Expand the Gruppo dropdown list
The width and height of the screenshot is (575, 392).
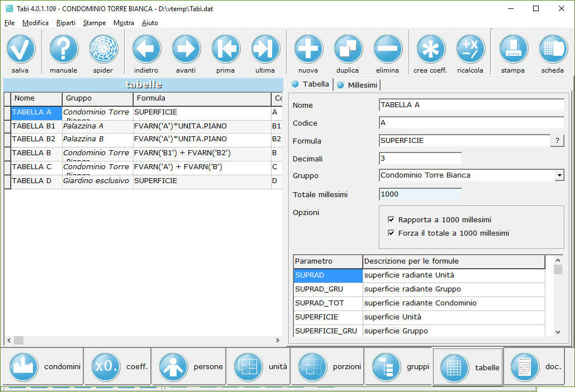pyautogui.click(x=559, y=175)
